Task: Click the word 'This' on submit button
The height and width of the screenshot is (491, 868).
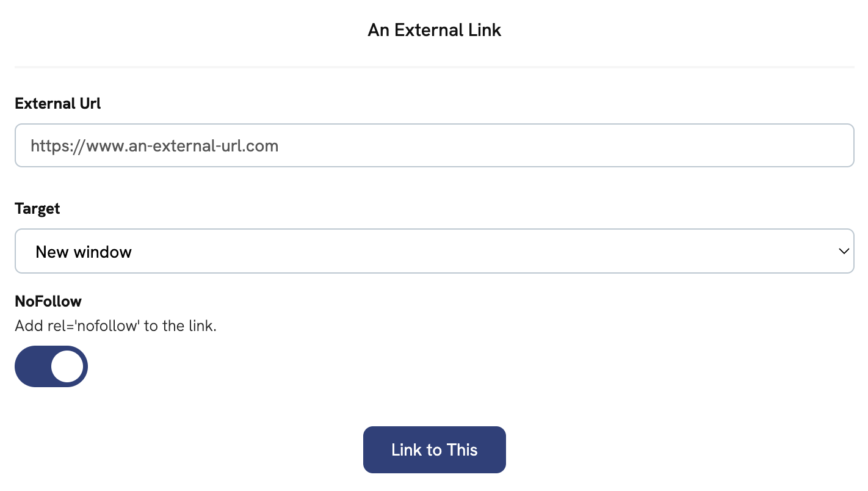Action: pos(462,450)
